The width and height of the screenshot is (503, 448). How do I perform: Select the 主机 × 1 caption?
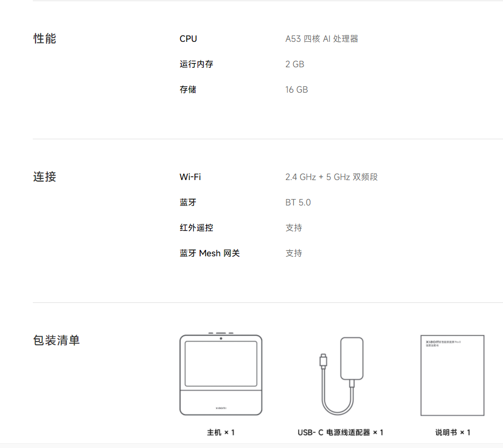221,433
